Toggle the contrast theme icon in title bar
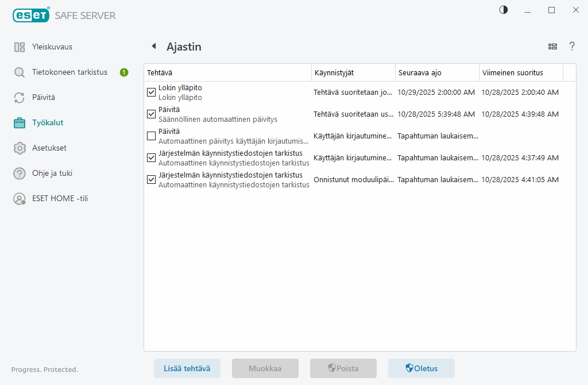This screenshot has width=588, height=385. (504, 10)
